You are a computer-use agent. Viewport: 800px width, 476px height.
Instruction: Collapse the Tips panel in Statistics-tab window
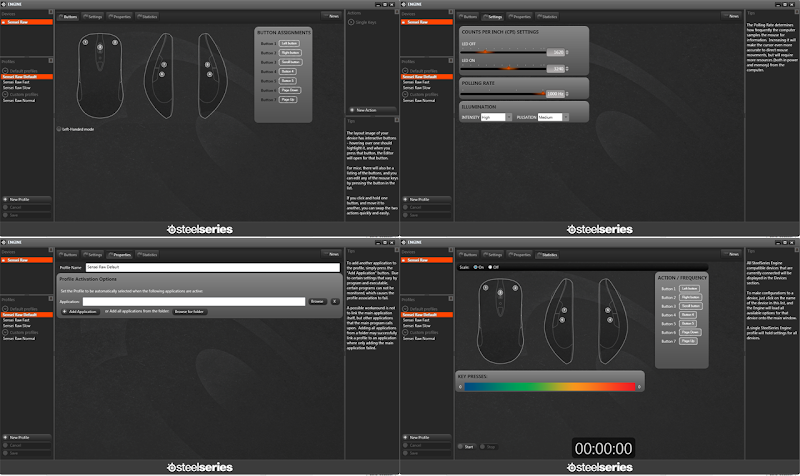click(796, 250)
